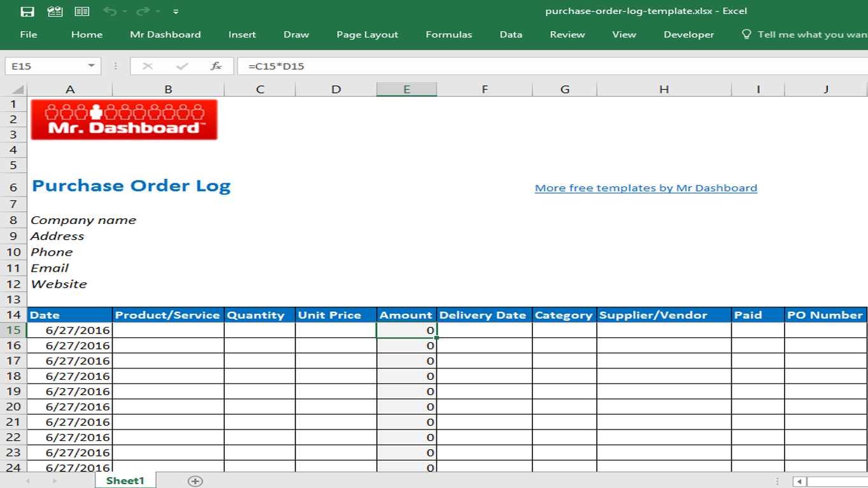Click Tell me what you want to do
The height and width of the screenshot is (488, 868).
click(801, 34)
